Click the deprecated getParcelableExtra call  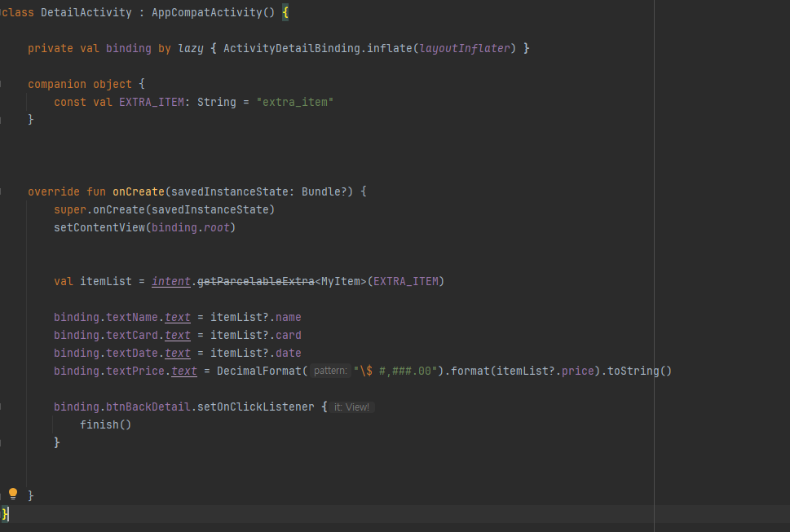click(x=256, y=281)
